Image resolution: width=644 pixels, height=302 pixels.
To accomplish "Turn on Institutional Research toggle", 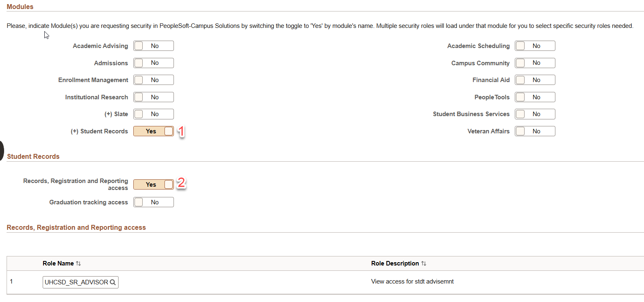I will 153,97.
